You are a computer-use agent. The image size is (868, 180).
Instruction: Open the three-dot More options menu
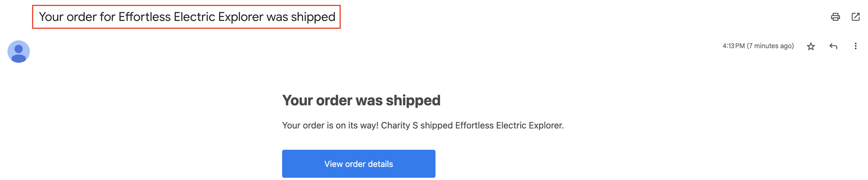[856, 46]
